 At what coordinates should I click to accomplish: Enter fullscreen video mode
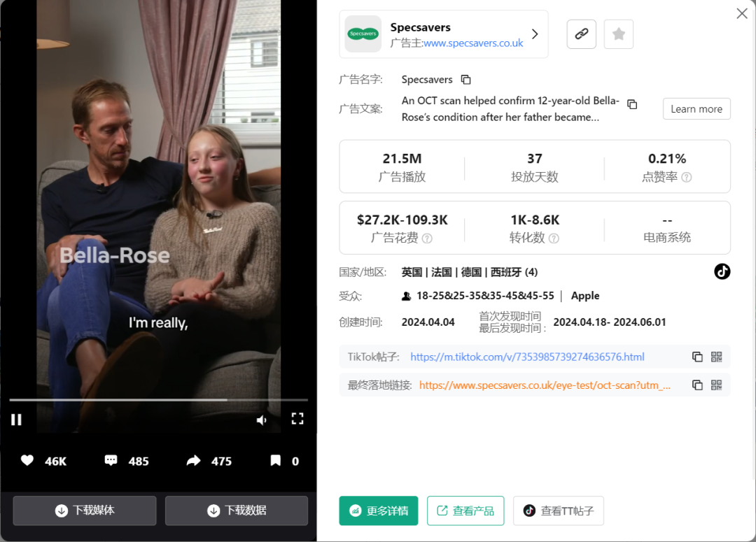tap(297, 419)
